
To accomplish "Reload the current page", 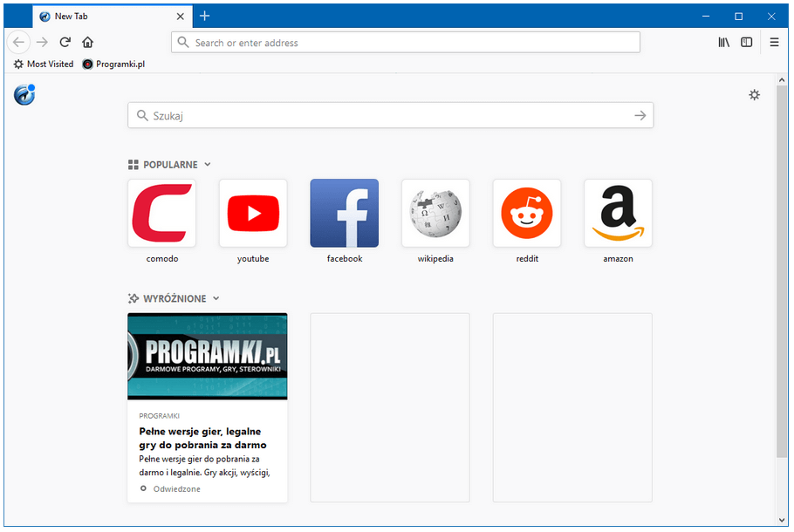I will 65,42.
